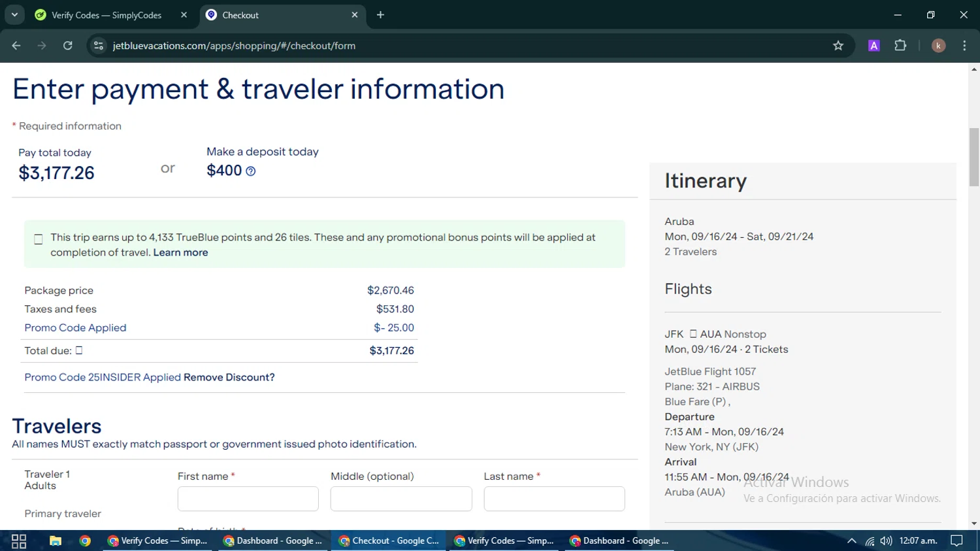Click the Promo Code Applied label
980x551 pixels.
coord(75,328)
